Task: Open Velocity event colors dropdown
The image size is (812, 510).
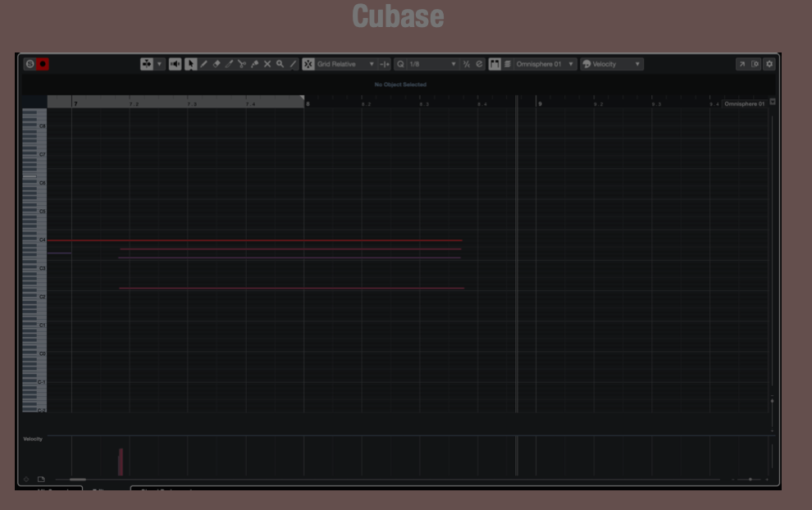Action: (612, 64)
